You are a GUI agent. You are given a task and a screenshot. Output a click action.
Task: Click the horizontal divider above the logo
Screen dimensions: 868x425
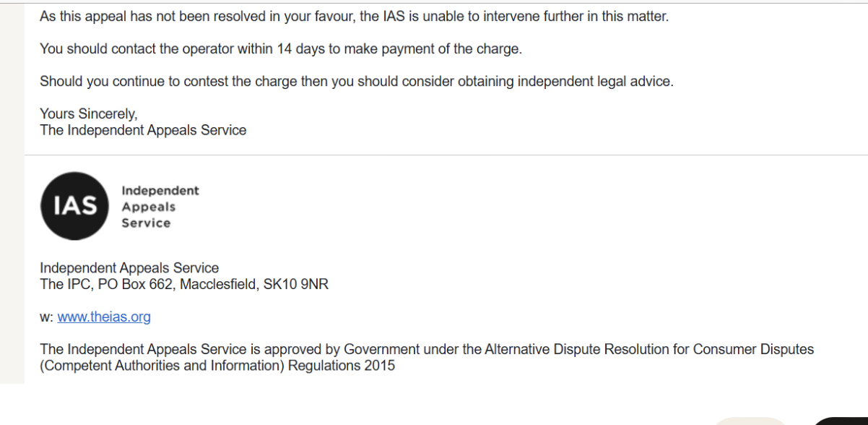tap(446, 155)
